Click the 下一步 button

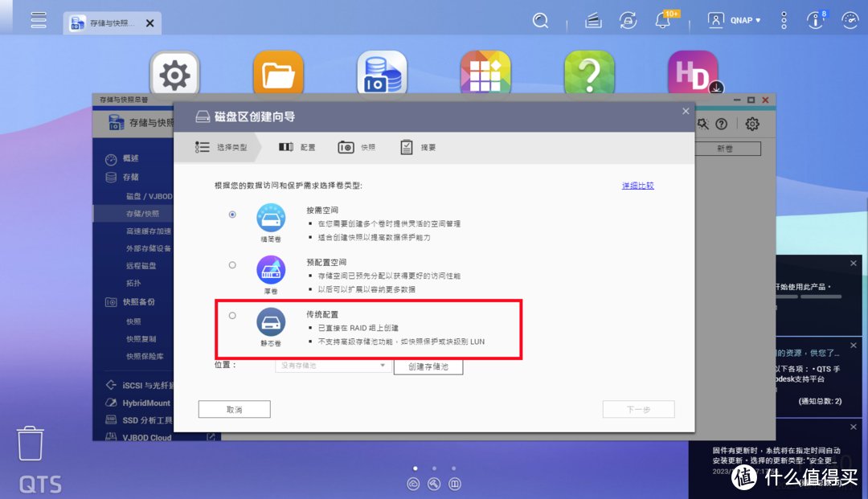click(x=638, y=409)
